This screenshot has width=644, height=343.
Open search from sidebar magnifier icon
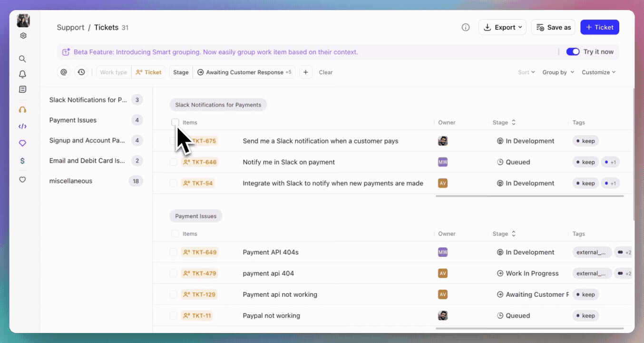tap(22, 59)
